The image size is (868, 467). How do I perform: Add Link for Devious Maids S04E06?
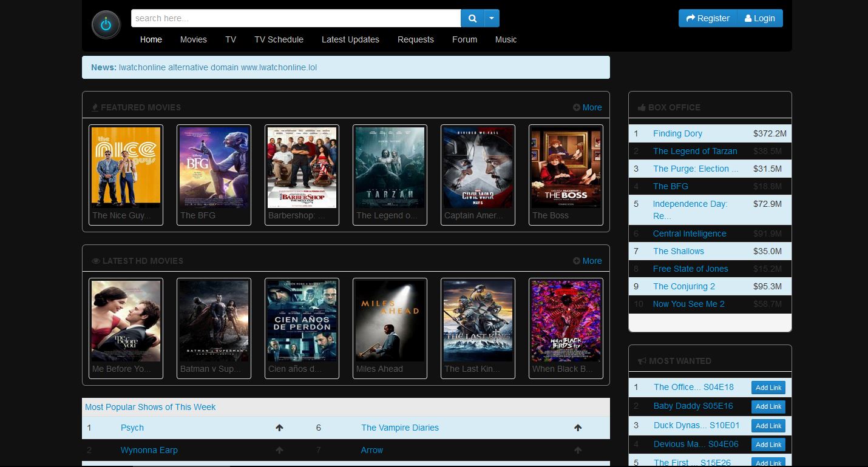pos(768,445)
